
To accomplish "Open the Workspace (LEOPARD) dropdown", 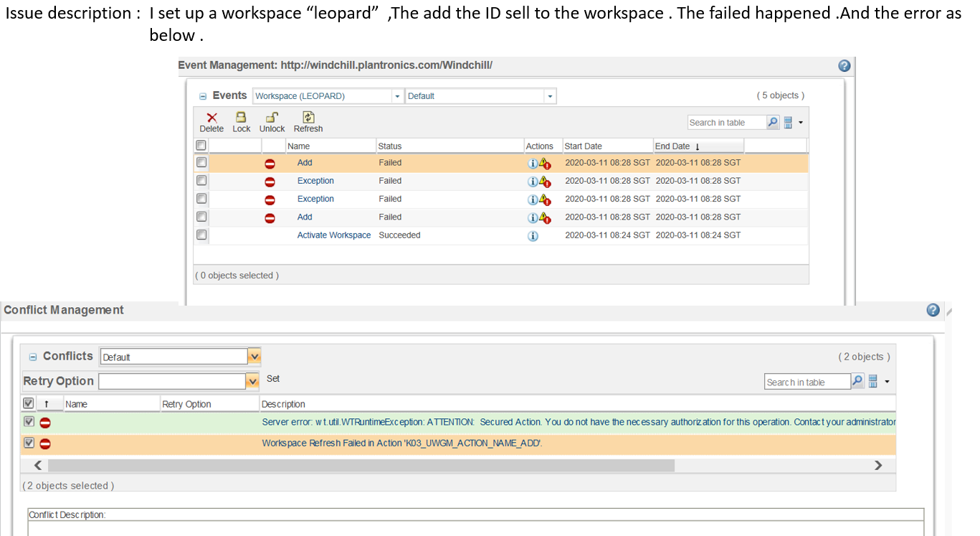I will pos(397,95).
